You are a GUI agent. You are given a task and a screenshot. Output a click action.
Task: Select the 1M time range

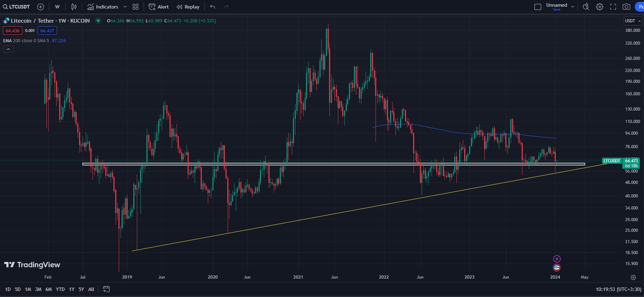point(28,289)
